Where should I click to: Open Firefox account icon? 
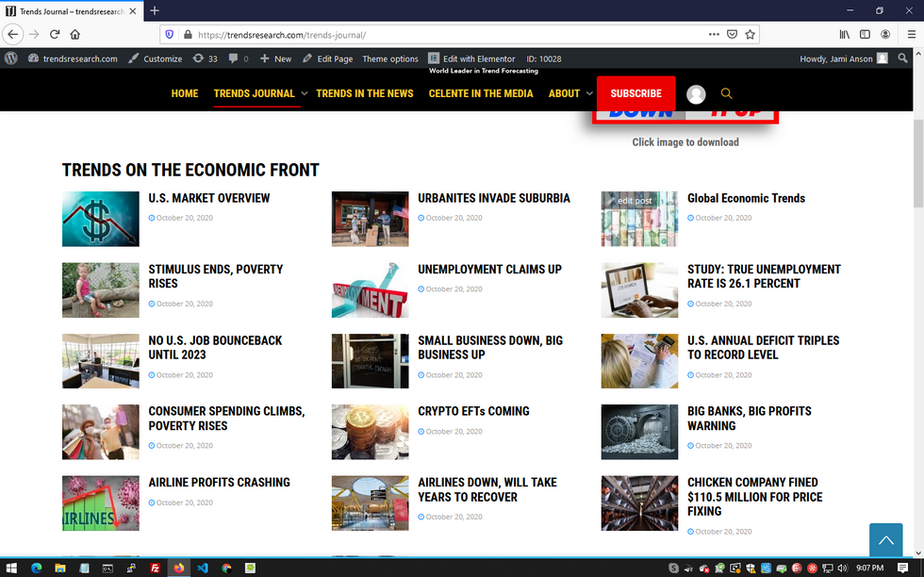[x=885, y=34]
